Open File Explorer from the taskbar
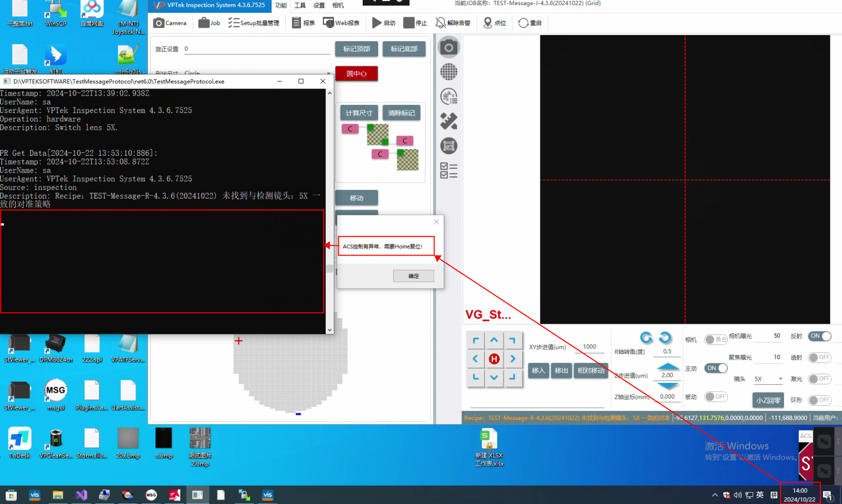Screen dimensions: 842x504 pyautogui.click(x=58, y=495)
